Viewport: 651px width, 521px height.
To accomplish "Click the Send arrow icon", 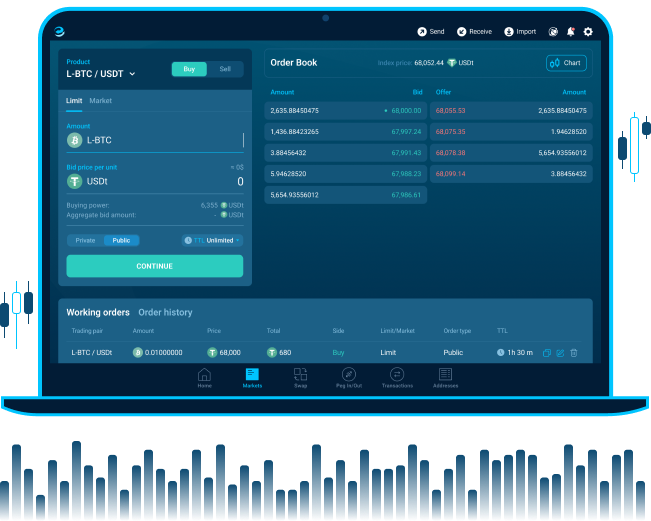I will pyautogui.click(x=422, y=32).
